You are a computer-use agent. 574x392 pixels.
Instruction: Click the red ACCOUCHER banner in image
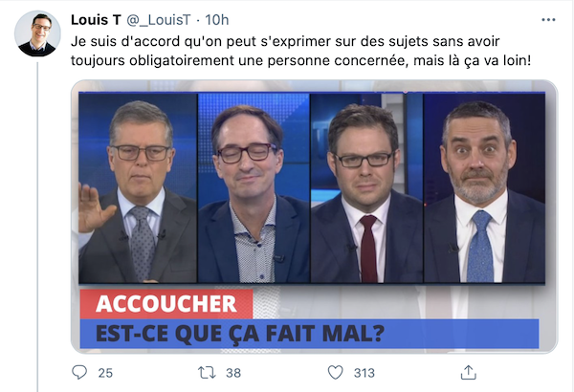click(x=166, y=304)
